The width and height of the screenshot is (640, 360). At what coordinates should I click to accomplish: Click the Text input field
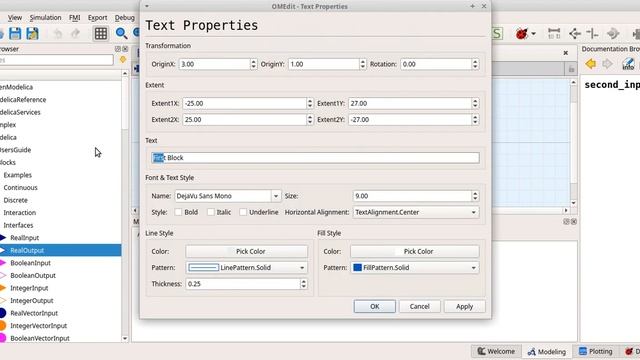(x=316, y=158)
